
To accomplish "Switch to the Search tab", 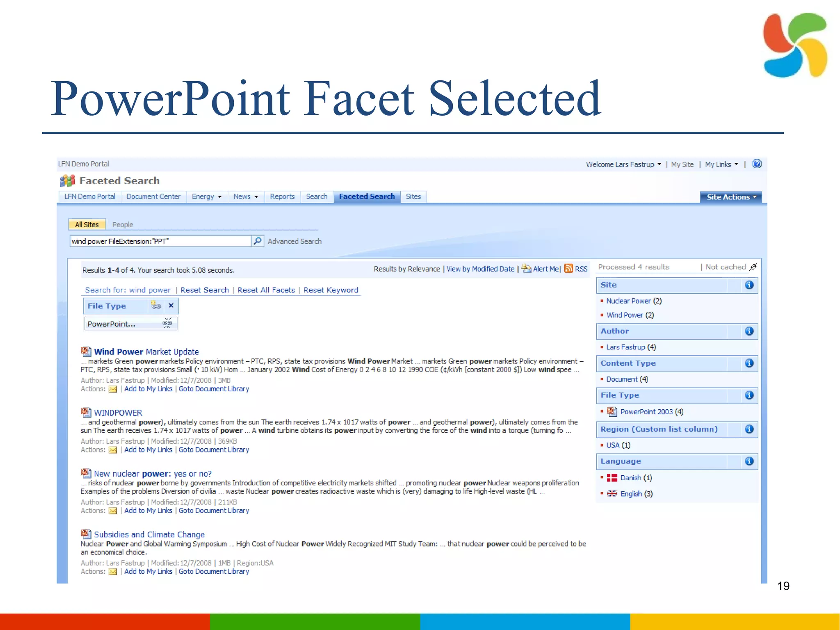I will tap(317, 196).
